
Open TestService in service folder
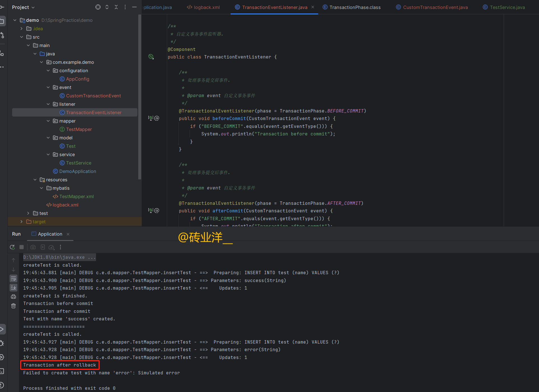78,163
